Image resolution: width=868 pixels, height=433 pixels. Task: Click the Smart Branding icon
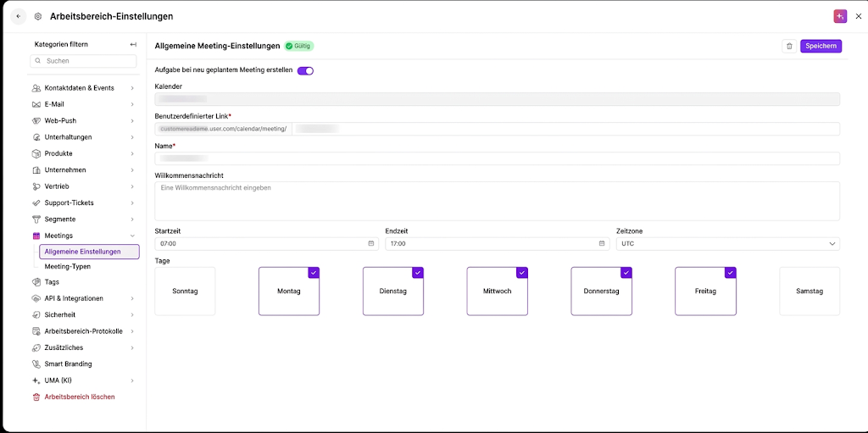tap(36, 364)
